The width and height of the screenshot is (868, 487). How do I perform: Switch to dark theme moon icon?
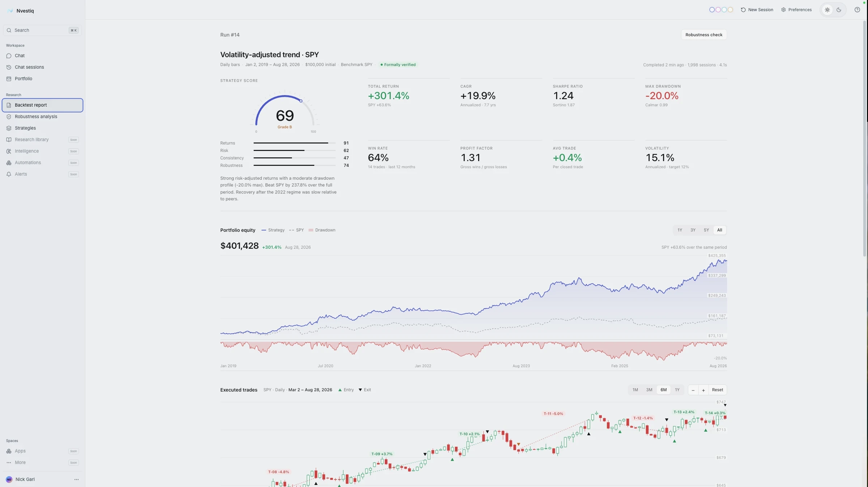pyautogui.click(x=839, y=10)
